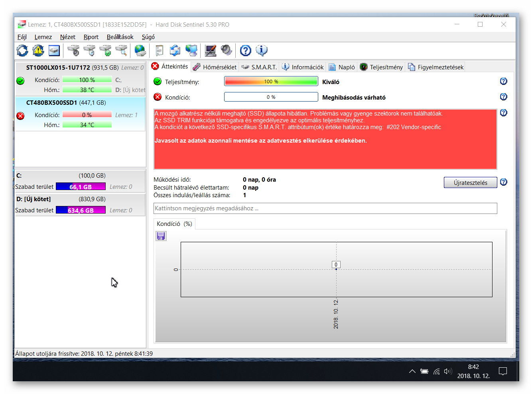Click the disk with stethoscope test icon
532x394 pixels.
(73, 51)
